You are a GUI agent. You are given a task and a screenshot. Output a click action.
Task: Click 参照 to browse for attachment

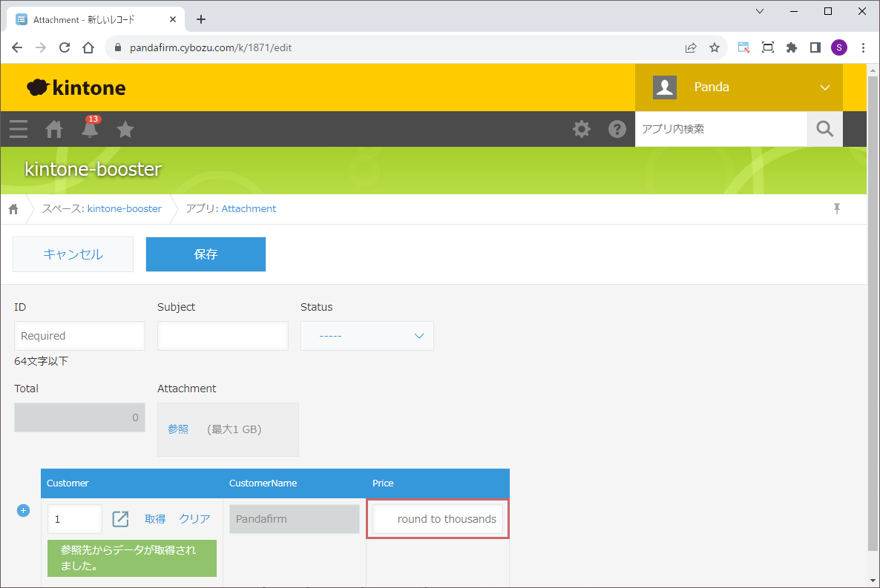[x=178, y=429]
